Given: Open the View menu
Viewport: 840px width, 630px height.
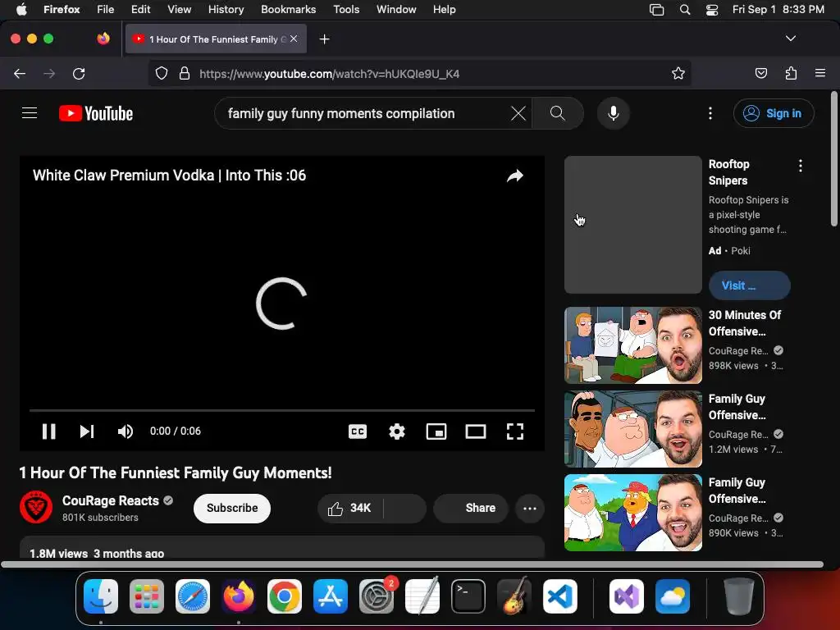Looking at the screenshot, I should (x=179, y=9).
